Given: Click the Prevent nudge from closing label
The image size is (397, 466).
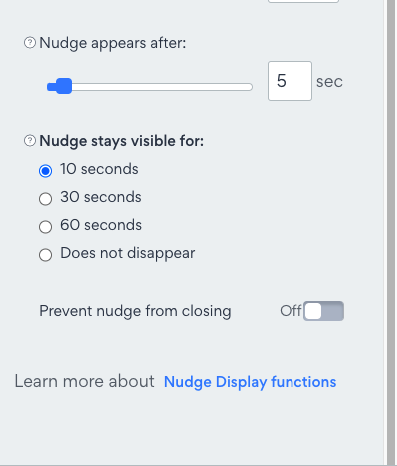Looking at the screenshot, I should pos(135,311).
